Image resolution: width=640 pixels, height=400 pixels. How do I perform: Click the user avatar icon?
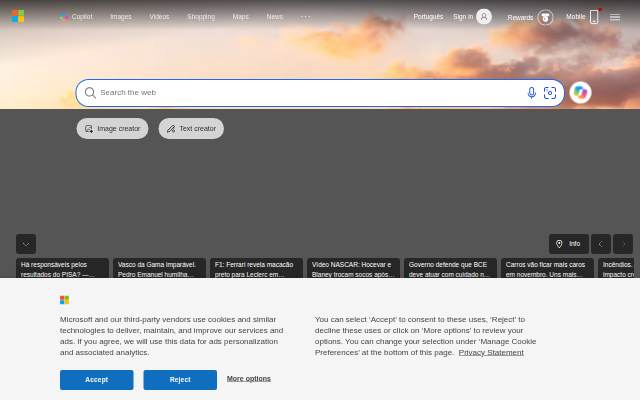click(x=484, y=17)
